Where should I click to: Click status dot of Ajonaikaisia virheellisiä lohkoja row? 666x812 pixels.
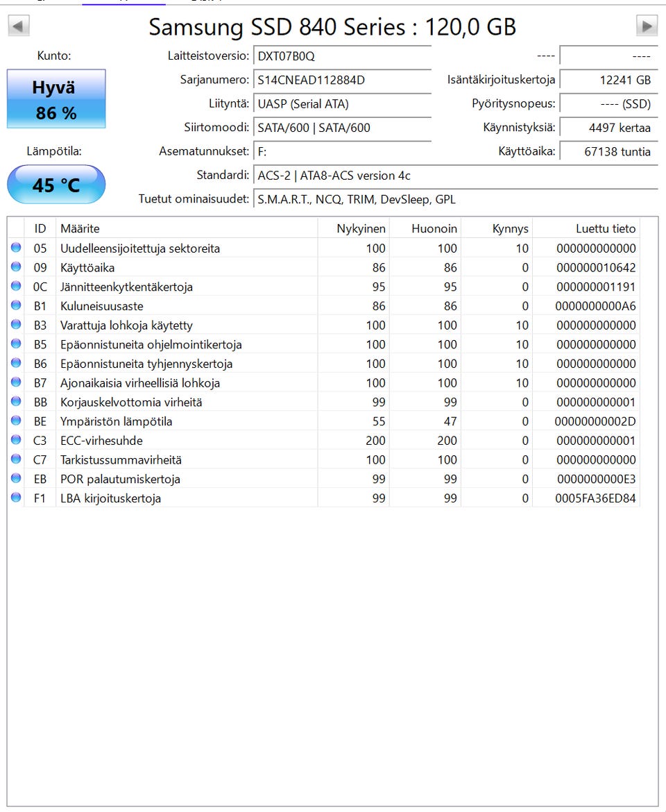[16, 382]
